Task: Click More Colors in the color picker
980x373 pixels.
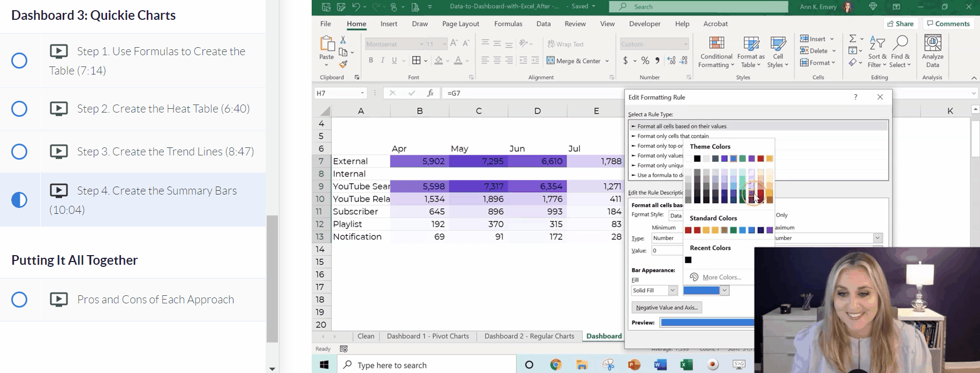Action: click(722, 277)
